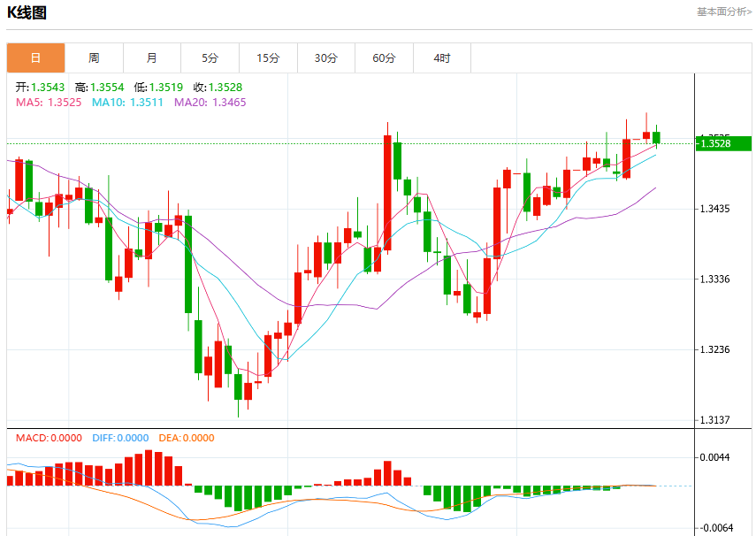Viewport: 756px width, 536px height.
Task: Click the DEA value label
Action: pyautogui.click(x=187, y=438)
